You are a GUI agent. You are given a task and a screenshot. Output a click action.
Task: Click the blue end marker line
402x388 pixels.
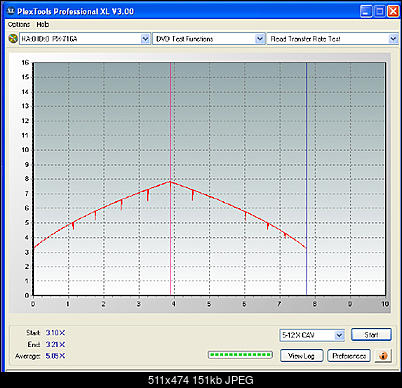coord(306,179)
